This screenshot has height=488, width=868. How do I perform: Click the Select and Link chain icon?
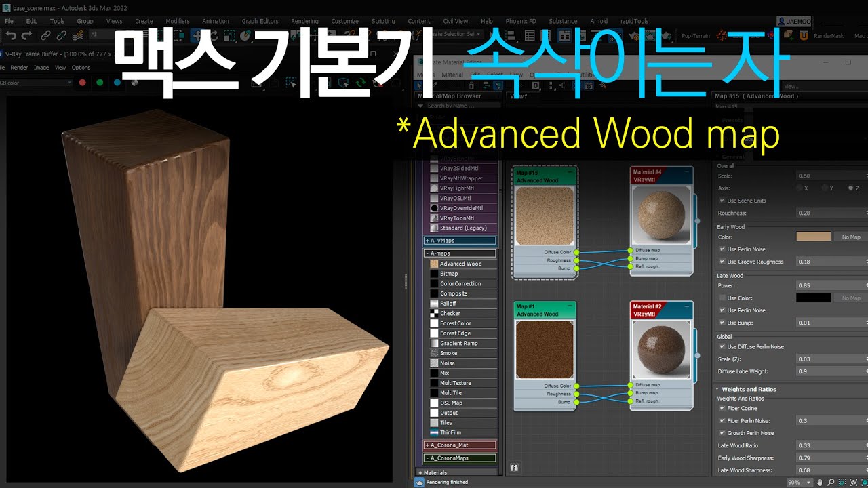click(45, 35)
